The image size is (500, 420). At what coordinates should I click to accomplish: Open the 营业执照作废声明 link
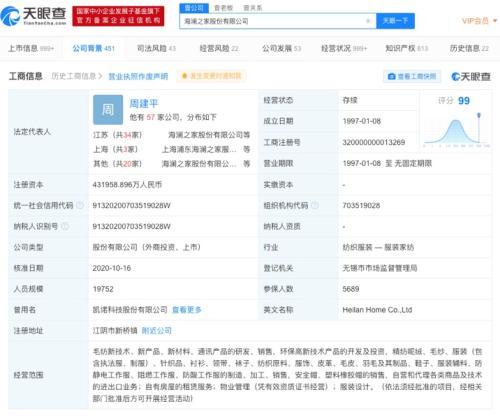coord(138,76)
